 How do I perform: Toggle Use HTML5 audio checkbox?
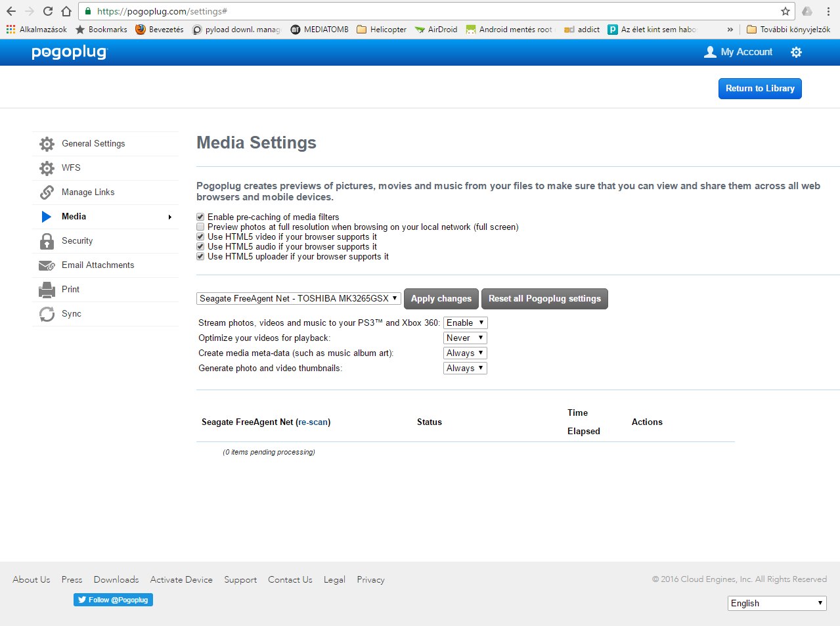point(200,246)
